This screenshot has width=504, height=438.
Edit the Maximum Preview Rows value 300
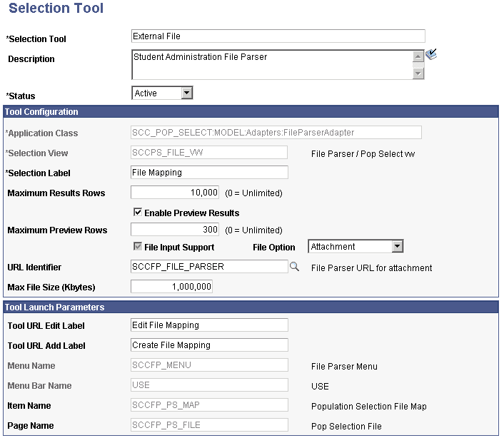point(175,229)
